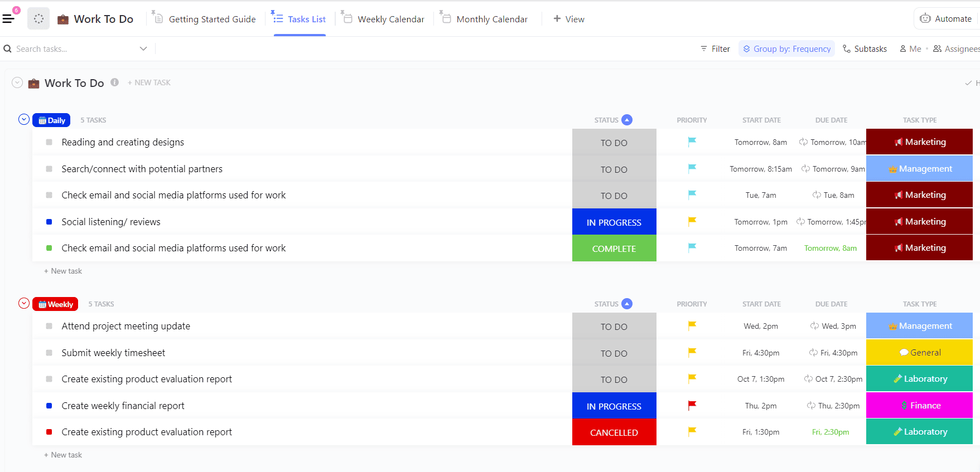Click the info icon beside Work To Do

click(x=114, y=82)
